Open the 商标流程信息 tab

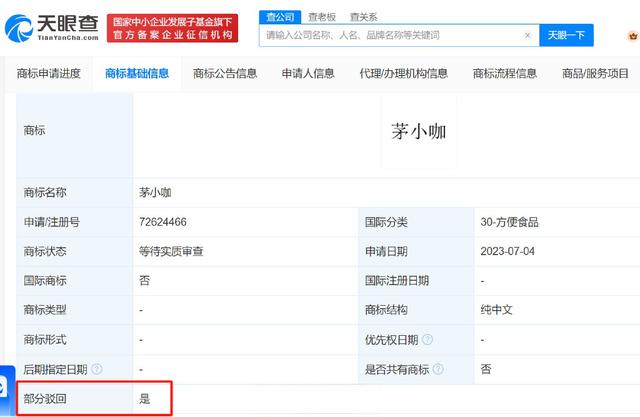tap(504, 73)
